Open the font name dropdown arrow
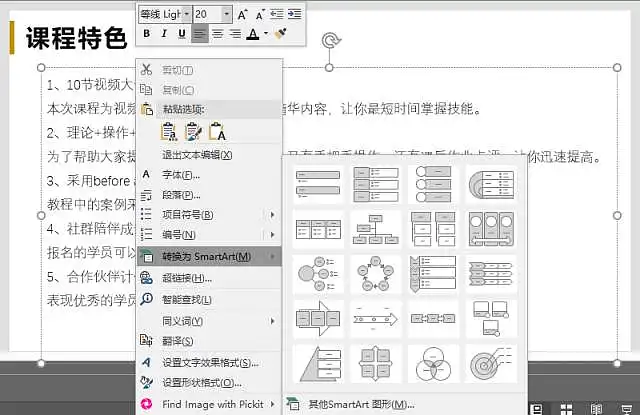 click(186, 14)
